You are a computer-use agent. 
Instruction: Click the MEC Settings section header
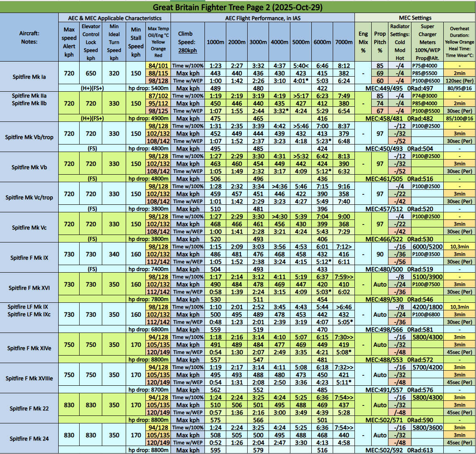click(415, 18)
